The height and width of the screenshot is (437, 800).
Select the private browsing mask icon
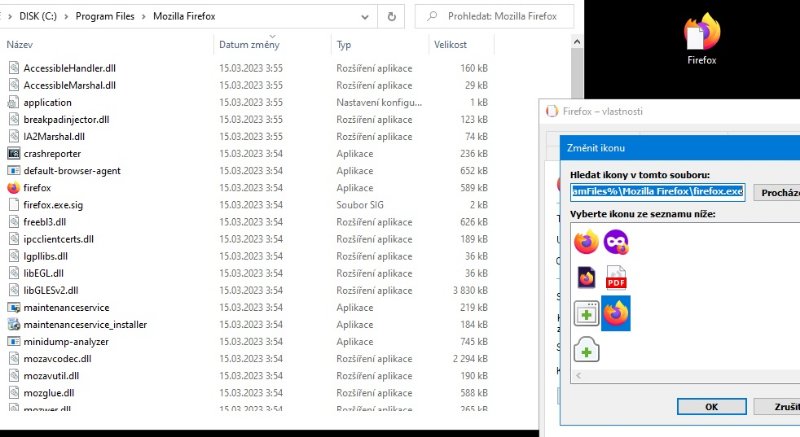click(616, 242)
